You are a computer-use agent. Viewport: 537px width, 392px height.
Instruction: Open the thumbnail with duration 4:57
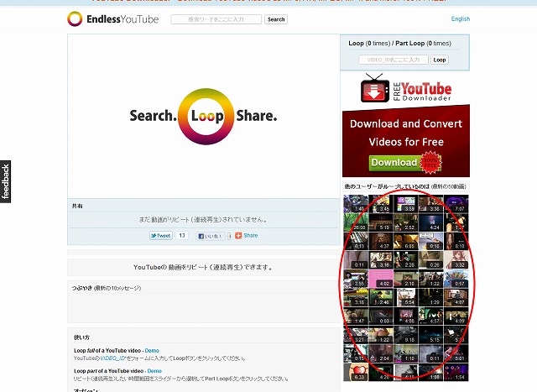(430, 316)
